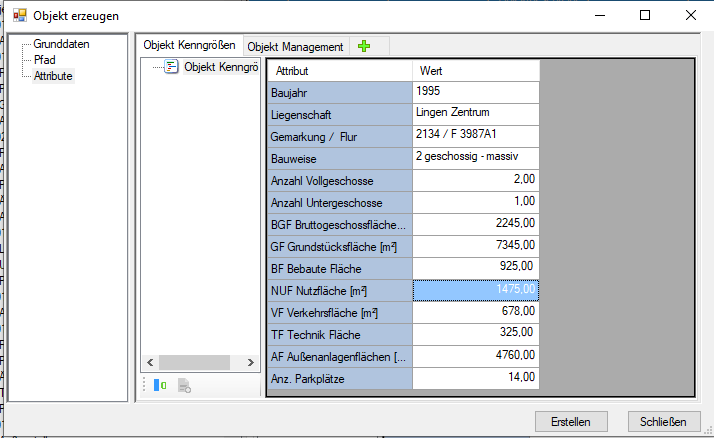Select Anzahl Vollgeschosse value 2,00
The width and height of the screenshot is (714, 438).
(x=476, y=181)
